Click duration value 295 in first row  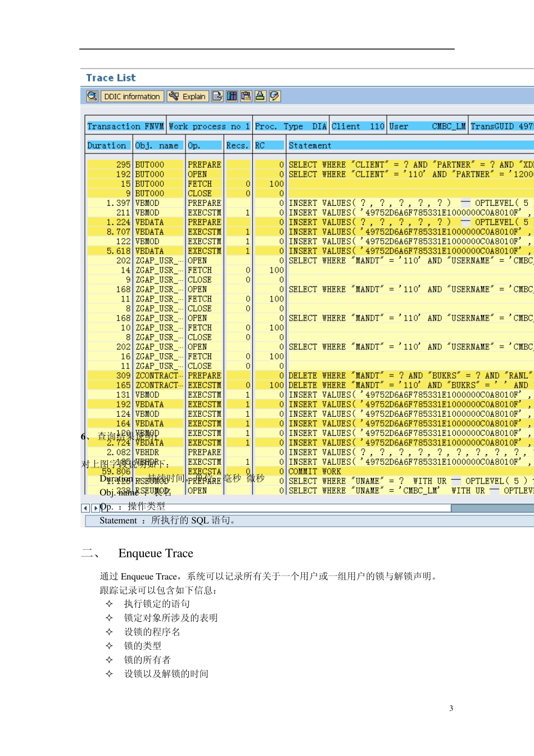pos(123,165)
